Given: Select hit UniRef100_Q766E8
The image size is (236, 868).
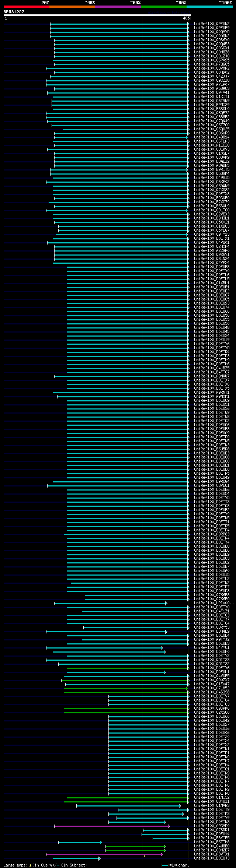Looking at the screenshot, I should coord(212,595).
